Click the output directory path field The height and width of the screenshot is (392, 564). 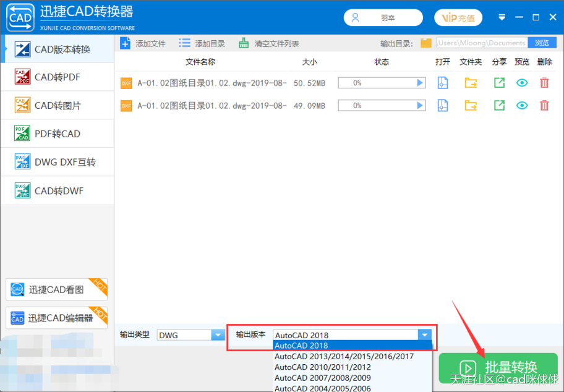click(x=482, y=43)
